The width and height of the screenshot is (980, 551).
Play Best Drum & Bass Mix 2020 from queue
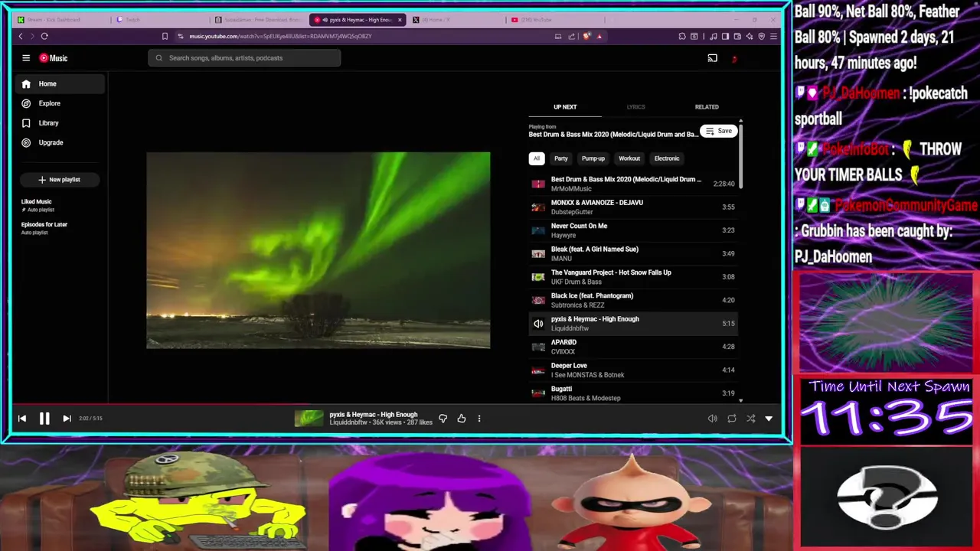tap(633, 184)
